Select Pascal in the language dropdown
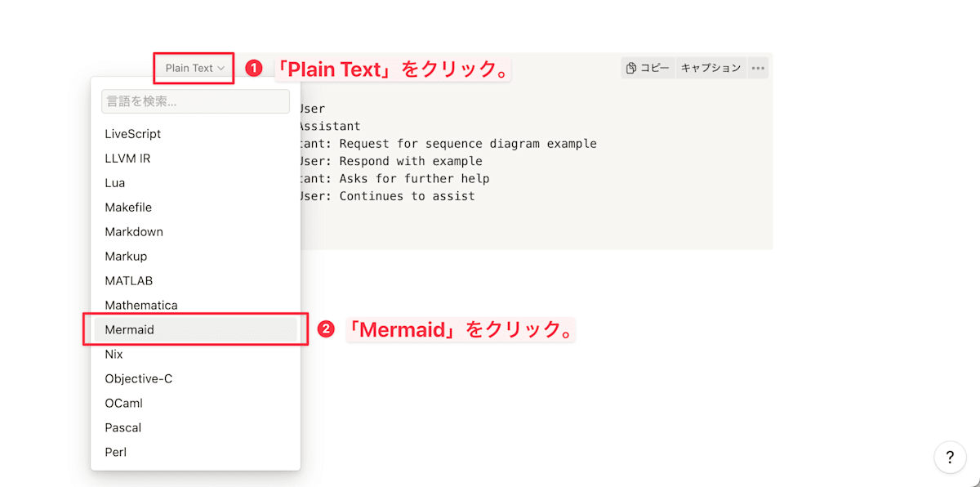The width and height of the screenshot is (980, 487). click(x=195, y=428)
